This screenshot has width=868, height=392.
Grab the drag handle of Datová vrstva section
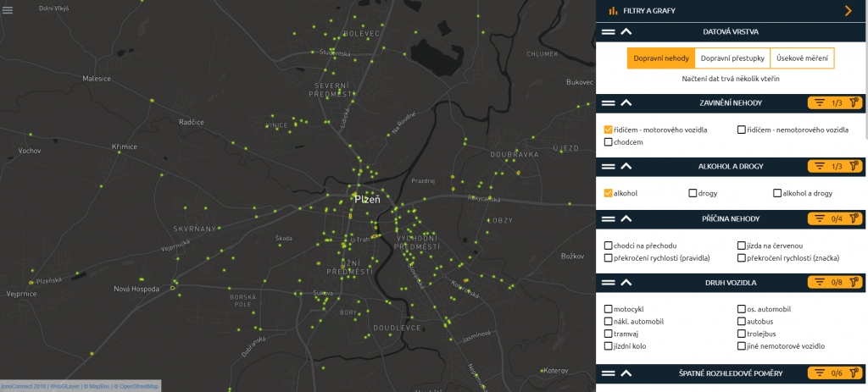(x=609, y=31)
